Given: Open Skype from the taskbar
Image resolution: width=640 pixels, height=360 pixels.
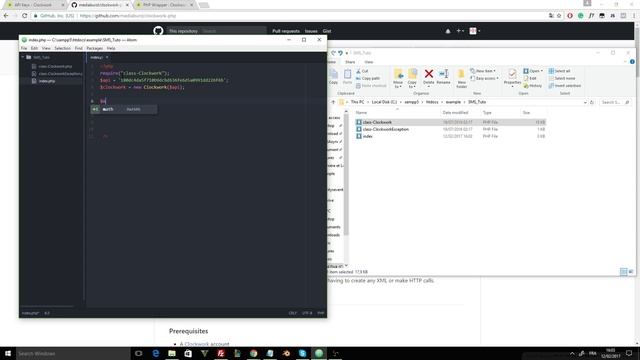Looking at the screenshot, I should pos(302,353).
